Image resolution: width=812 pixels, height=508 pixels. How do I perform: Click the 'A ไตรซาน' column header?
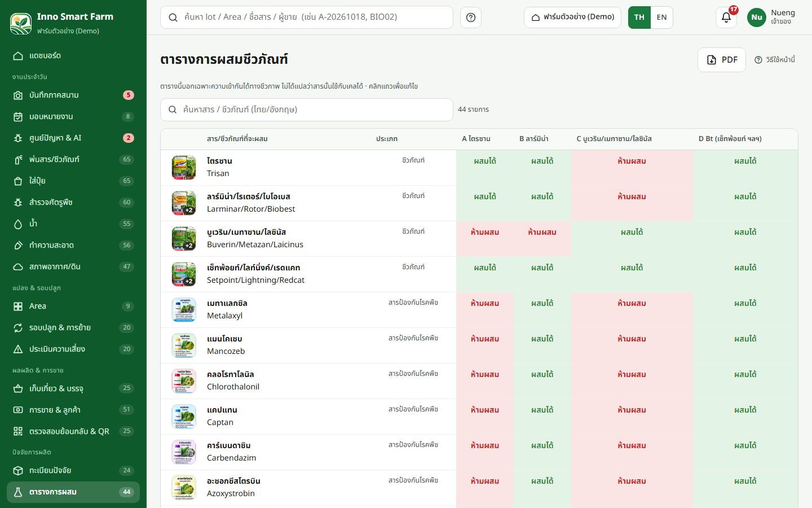tap(476, 139)
